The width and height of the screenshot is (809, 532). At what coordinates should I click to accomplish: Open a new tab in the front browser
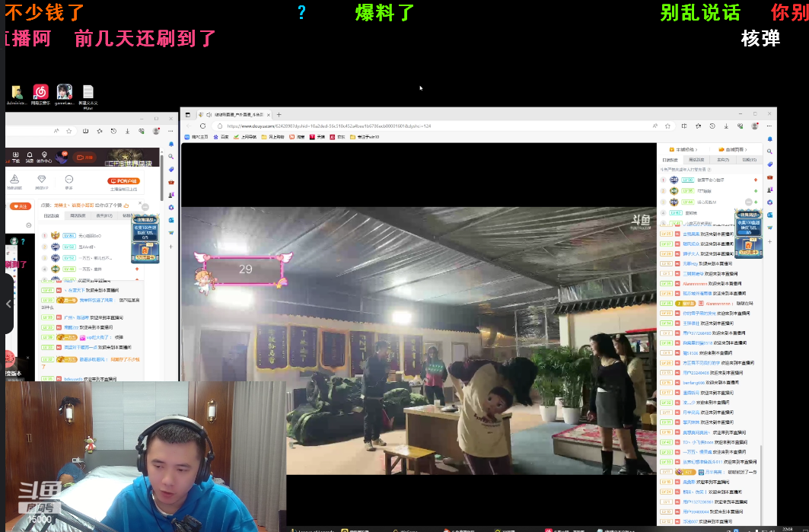click(279, 115)
